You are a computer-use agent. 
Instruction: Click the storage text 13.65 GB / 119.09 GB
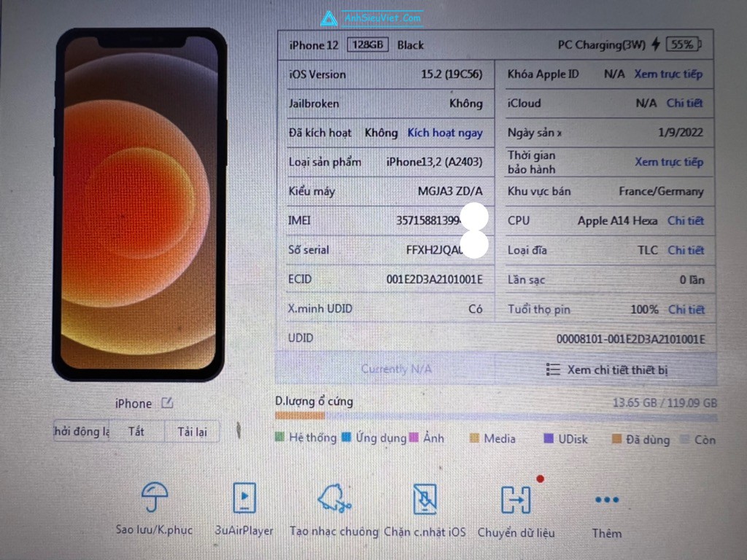[665, 402]
